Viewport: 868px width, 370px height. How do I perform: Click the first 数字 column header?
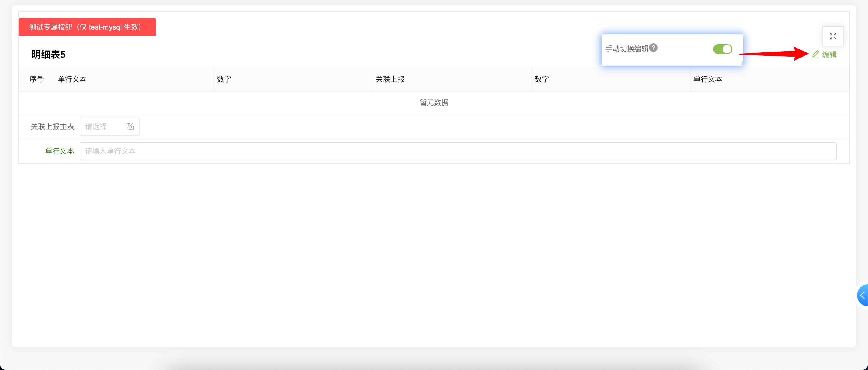pyautogui.click(x=293, y=79)
